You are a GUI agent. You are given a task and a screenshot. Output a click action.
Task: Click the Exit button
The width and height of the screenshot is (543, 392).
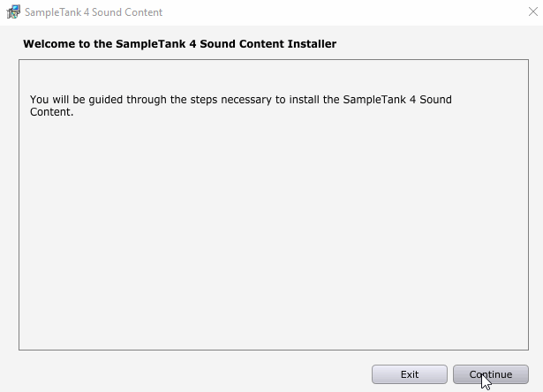(409, 374)
